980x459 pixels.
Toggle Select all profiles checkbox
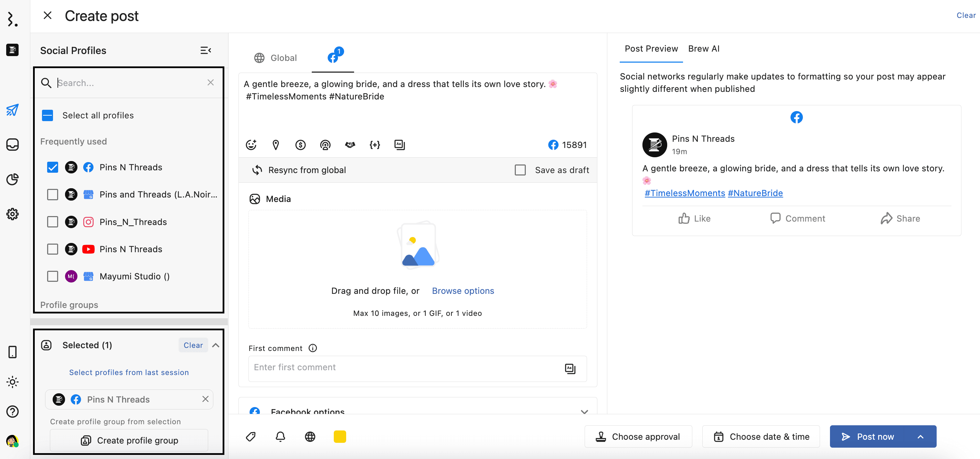(x=47, y=115)
